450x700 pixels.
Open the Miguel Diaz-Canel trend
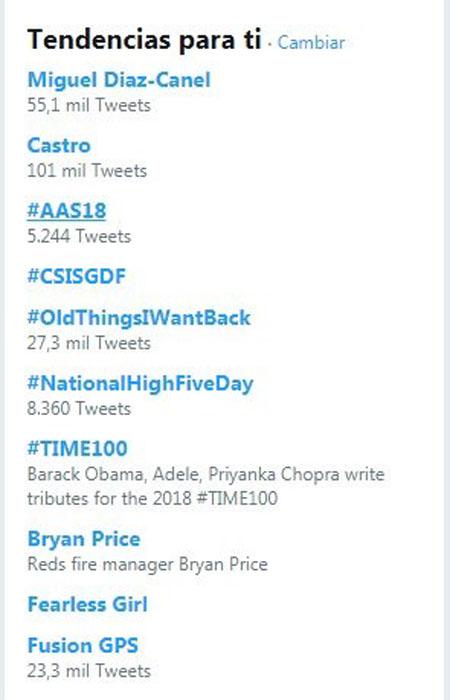point(119,80)
